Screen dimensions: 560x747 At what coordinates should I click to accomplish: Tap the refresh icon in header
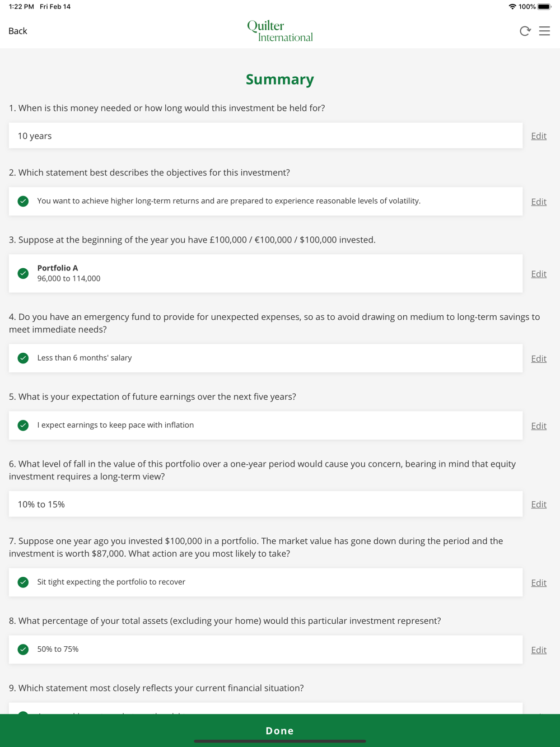(x=525, y=31)
